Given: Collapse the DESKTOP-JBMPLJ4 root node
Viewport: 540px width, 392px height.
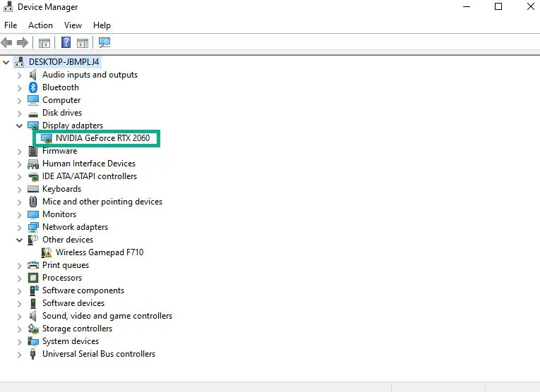Looking at the screenshot, I should (6, 62).
